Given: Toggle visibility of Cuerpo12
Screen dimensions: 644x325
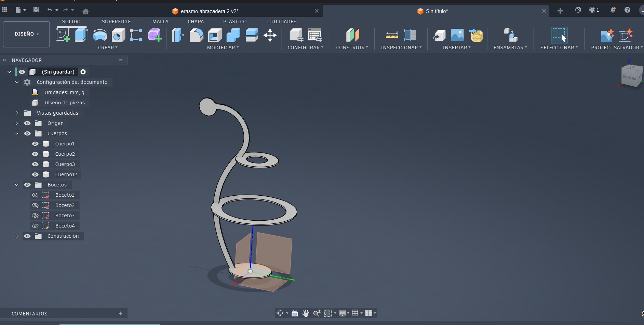Looking at the screenshot, I should [35, 174].
